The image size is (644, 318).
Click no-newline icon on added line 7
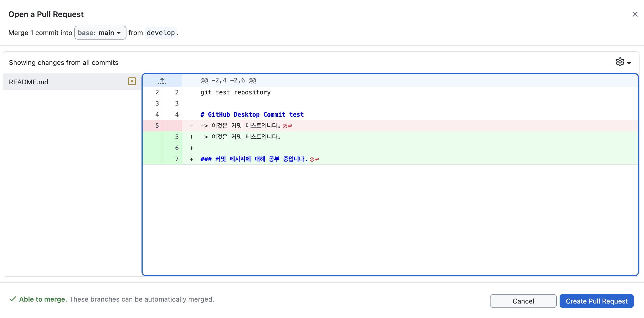[314, 160]
